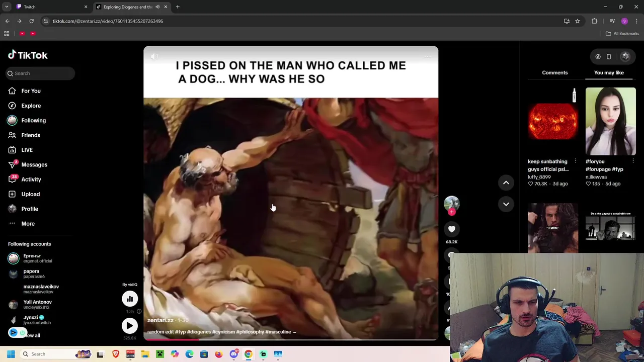Open the apps grid in bookmarks bar
The width and height of the screenshot is (644, 362).
point(7,34)
